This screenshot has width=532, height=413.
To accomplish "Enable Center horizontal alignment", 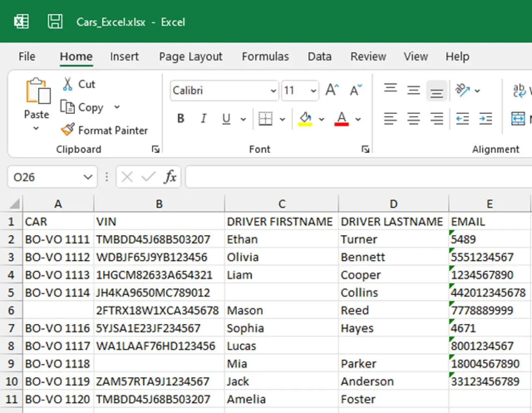I will pyautogui.click(x=413, y=119).
